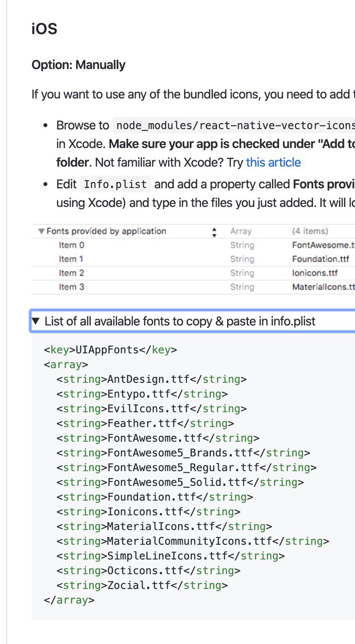Click the Info.plist inline code
Screen dimensions: 355x644
coord(115,184)
